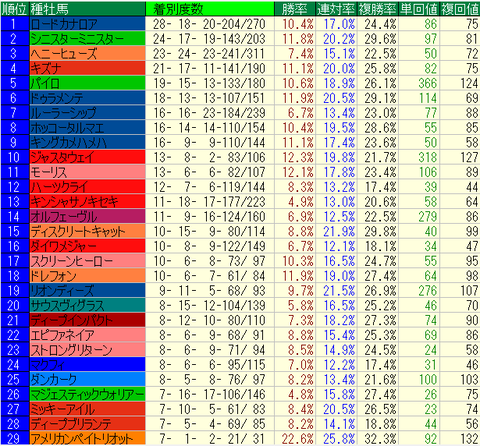Click rank number 20
This screenshot has height=446, width=480.
click(14, 305)
